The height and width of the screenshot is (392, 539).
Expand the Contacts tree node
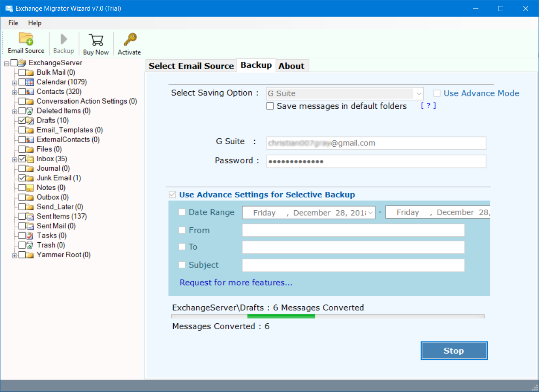click(x=15, y=92)
